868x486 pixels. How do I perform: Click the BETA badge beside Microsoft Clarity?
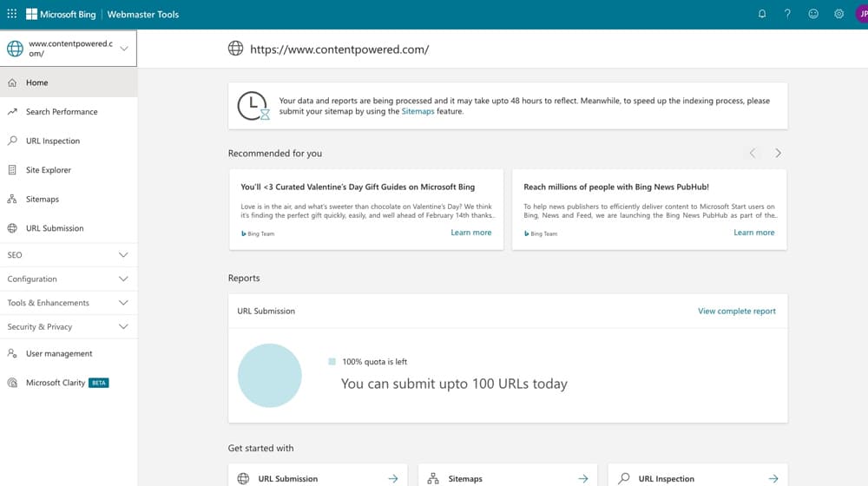(99, 383)
